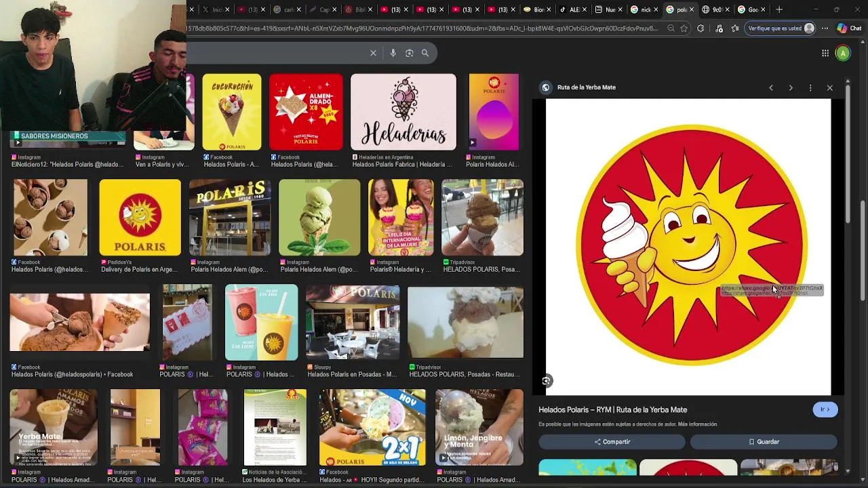Click Lens search icon on preview image

(x=546, y=381)
